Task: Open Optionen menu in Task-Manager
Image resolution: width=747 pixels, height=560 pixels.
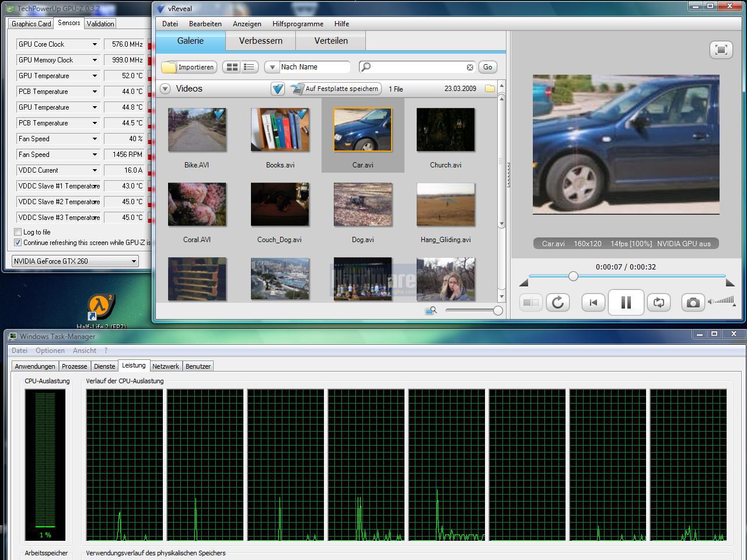Action: click(50, 351)
